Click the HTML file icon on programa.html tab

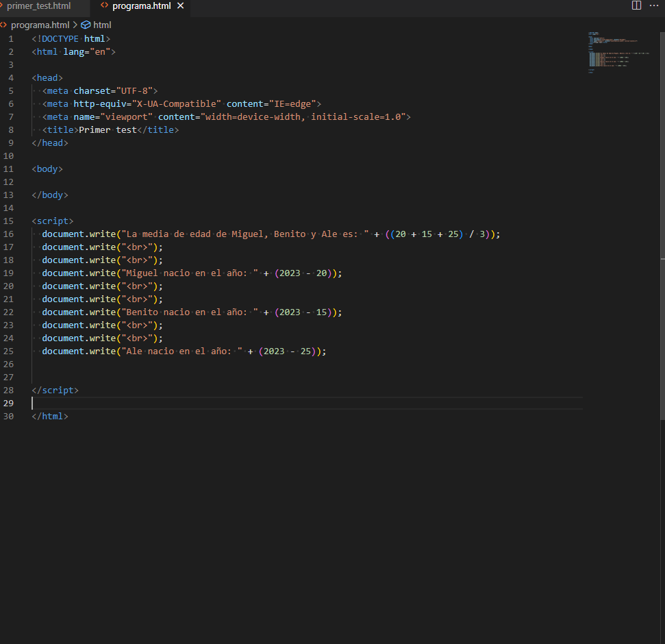[x=104, y=5]
